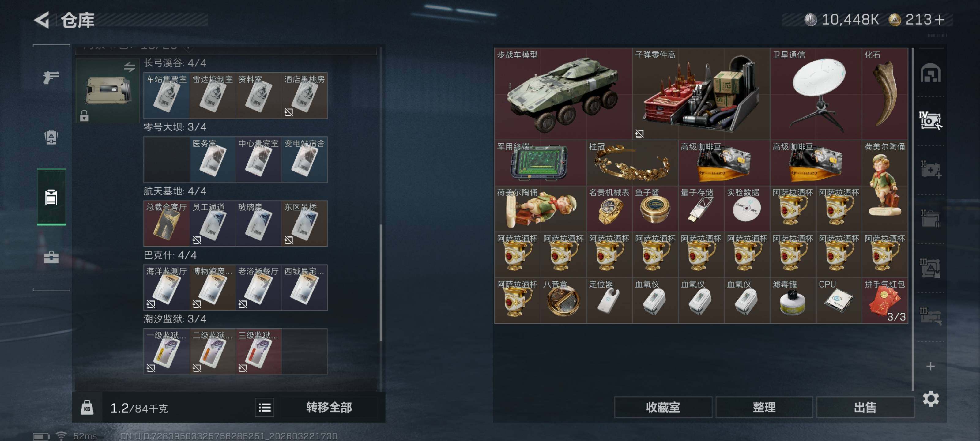Image resolution: width=980 pixels, height=441 pixels.
Task: Click the 拼手气红包 item stack
Action: click(885, 301)
